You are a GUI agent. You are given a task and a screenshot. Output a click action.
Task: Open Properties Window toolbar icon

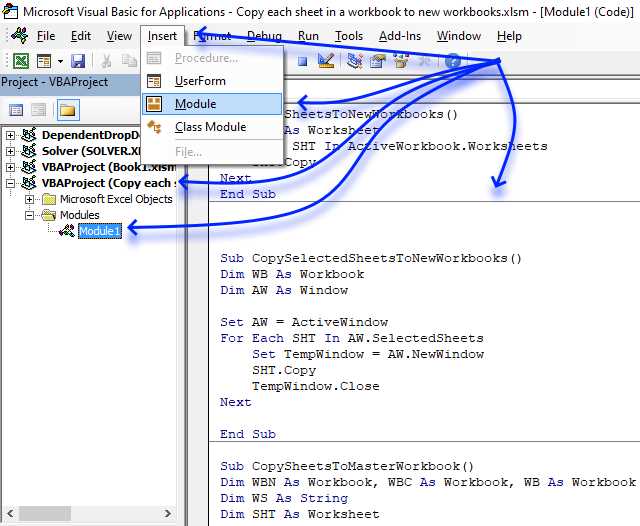tap(378, 61)
